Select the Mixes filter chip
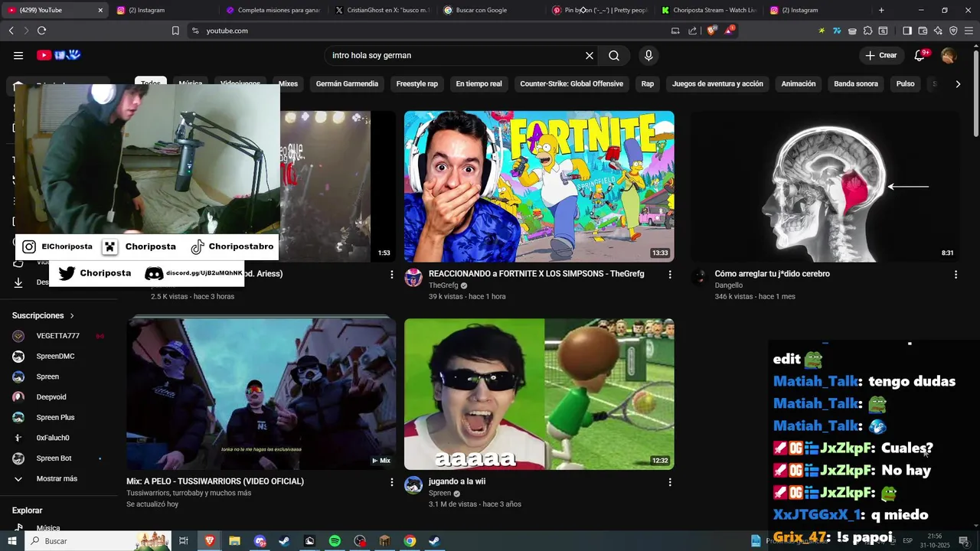Viewport: 980px width, 551px height. (x=288, y=84)
